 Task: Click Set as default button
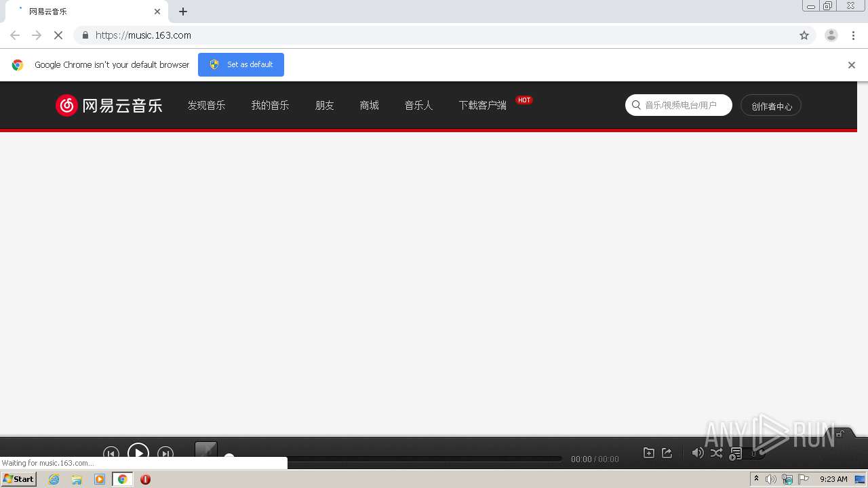[x=241, y=64]
